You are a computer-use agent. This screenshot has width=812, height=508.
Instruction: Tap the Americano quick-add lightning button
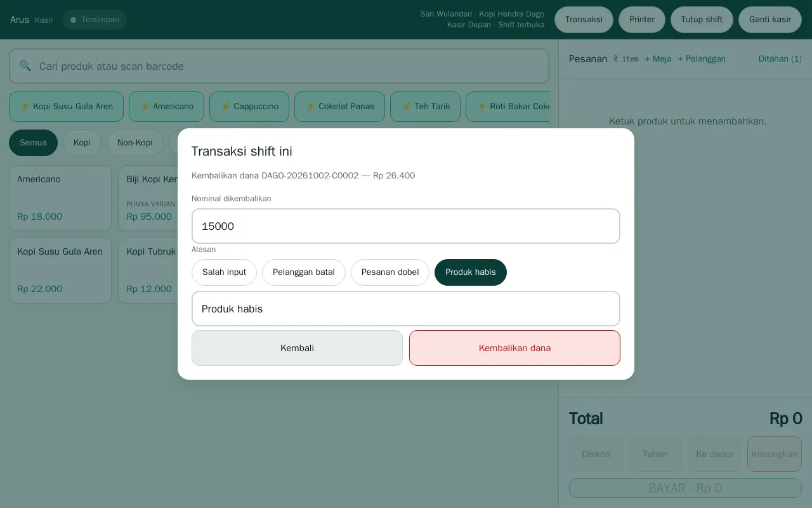click(x=166, y=107)
